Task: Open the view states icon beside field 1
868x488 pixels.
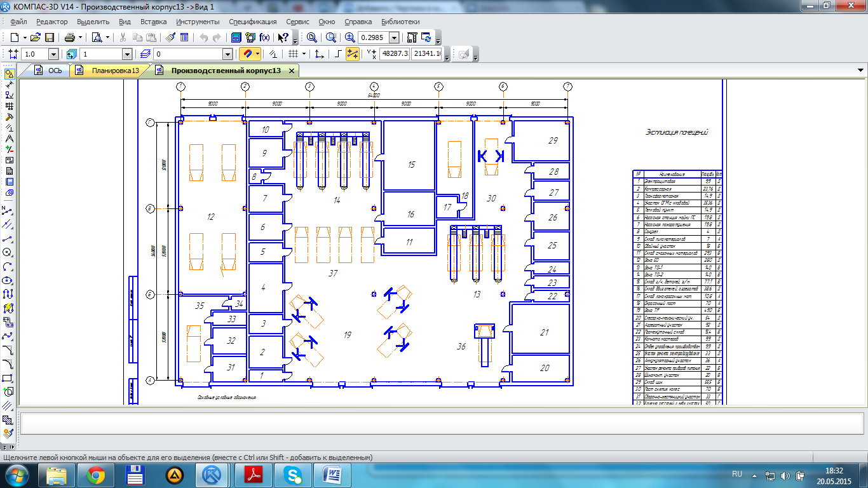Action: pos(71,55)
